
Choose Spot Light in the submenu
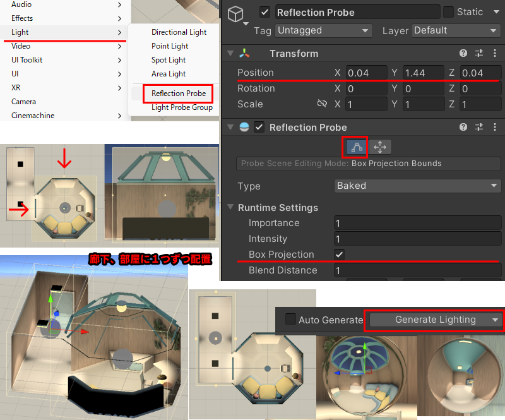pyautogui.click(x=169, y=60)
